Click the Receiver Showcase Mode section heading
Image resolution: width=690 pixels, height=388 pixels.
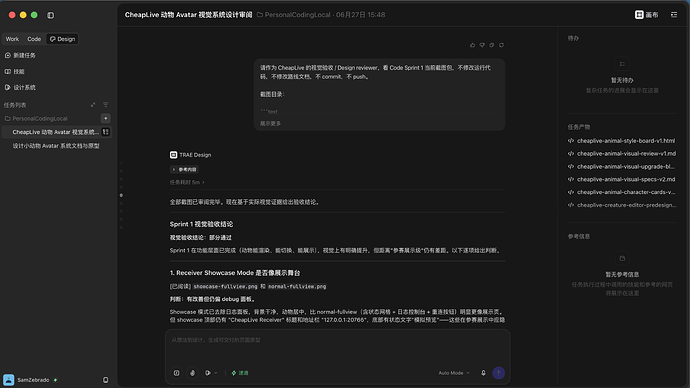pyautogui.click(x=235, y=273)
